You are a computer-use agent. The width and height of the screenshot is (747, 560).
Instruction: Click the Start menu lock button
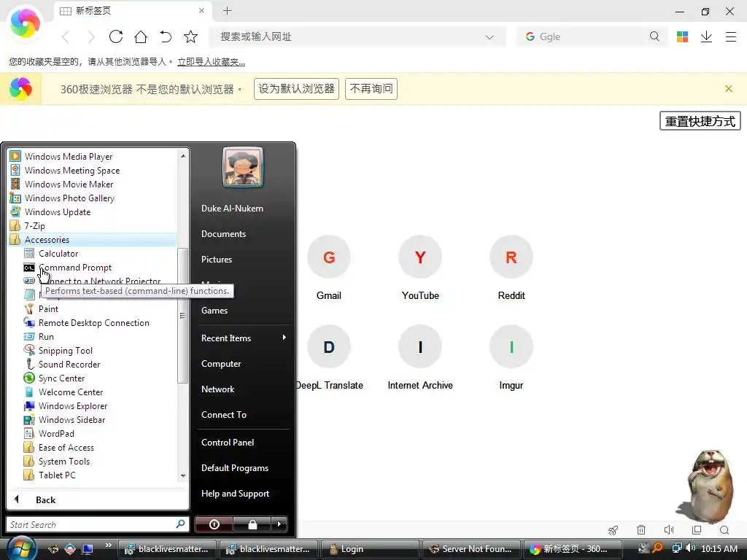tap(252, 524)
